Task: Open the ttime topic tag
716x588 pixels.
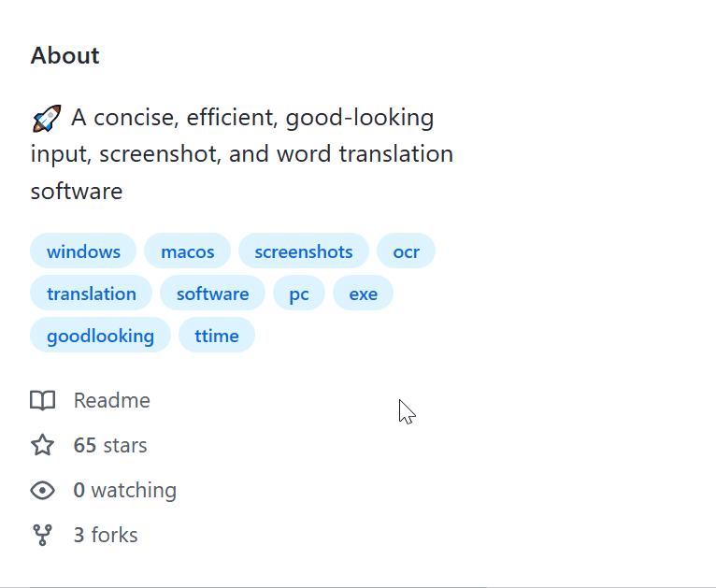Action: coord(217,336)
